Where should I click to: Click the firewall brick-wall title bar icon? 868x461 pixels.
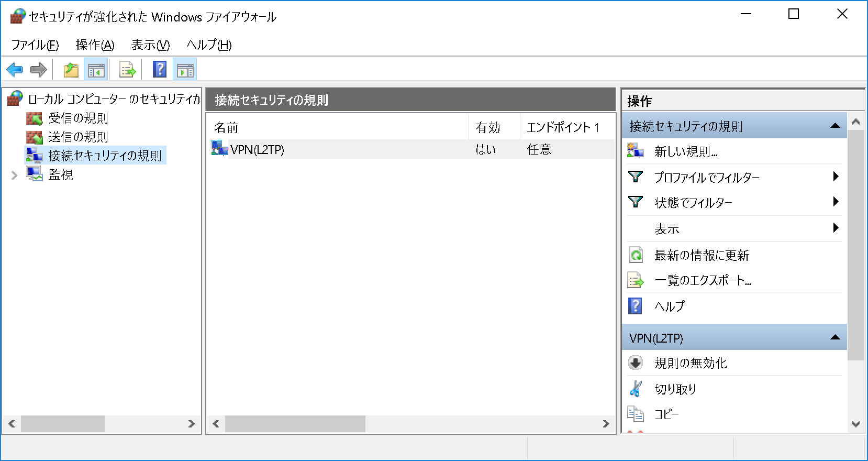point(17,16)
